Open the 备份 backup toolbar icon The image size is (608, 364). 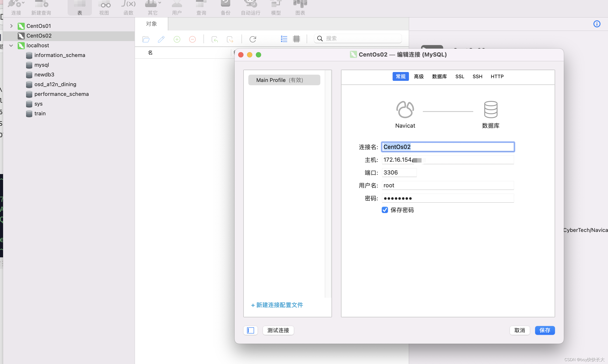226,7
